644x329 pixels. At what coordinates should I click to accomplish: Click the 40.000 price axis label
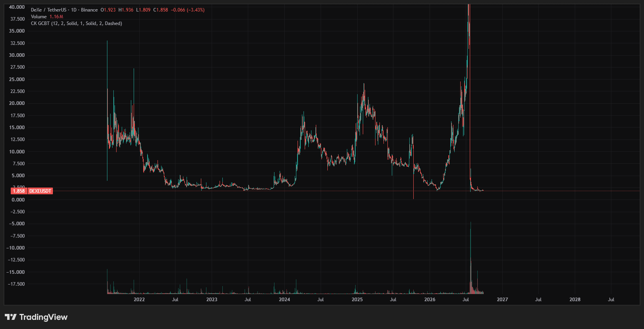[17, 7]
